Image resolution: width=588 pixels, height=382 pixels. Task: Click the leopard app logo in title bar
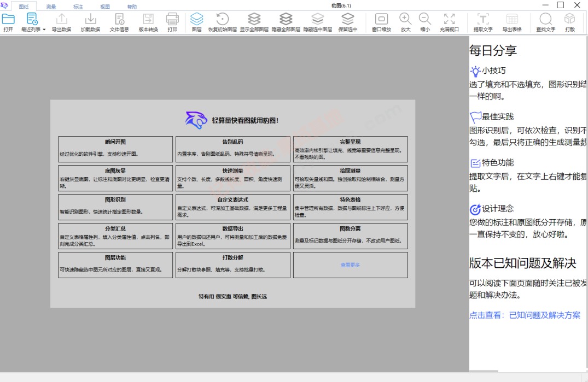coord(4,5)
